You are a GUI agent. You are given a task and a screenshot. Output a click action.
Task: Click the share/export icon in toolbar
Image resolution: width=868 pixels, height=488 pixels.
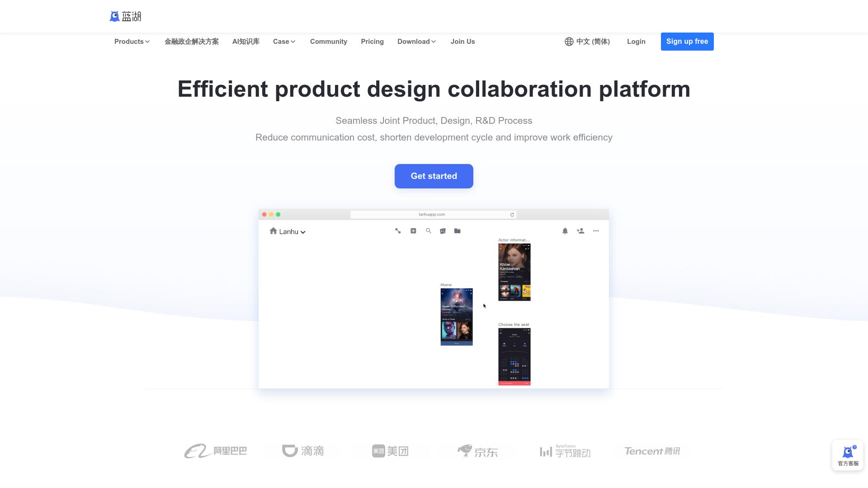pyautogui.click(x=398, y=231)
